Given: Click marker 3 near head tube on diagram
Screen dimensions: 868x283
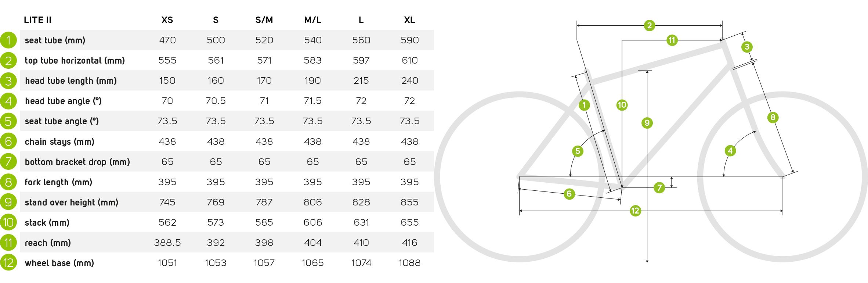Looking at the screenshot, I should 747,47.
